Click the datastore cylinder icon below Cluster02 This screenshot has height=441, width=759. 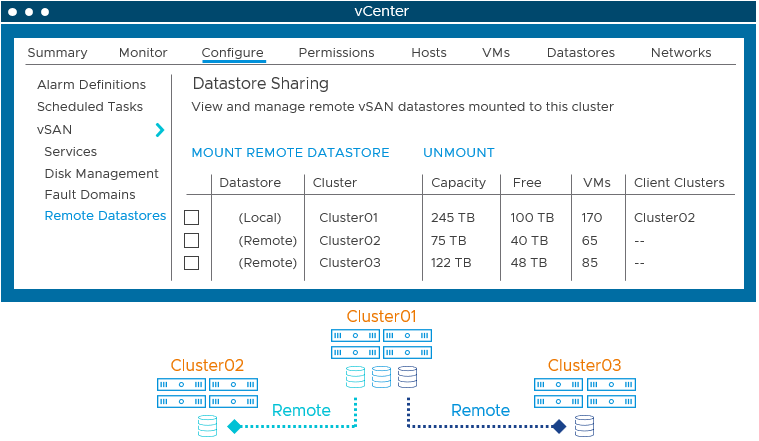[x=207, y=427]
